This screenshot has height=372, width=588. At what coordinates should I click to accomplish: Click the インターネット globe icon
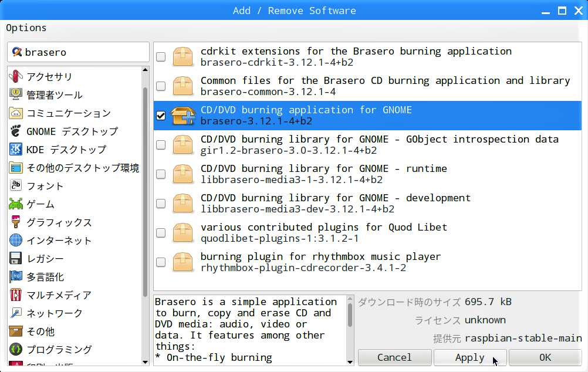click(15, 240)
